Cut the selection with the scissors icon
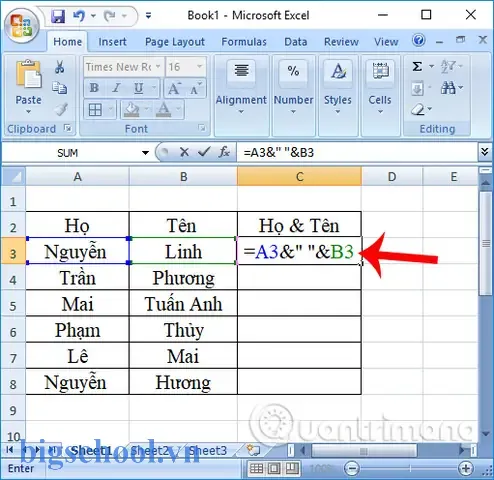The width and height of the screenshot is (494, 480). pos(60,67)
